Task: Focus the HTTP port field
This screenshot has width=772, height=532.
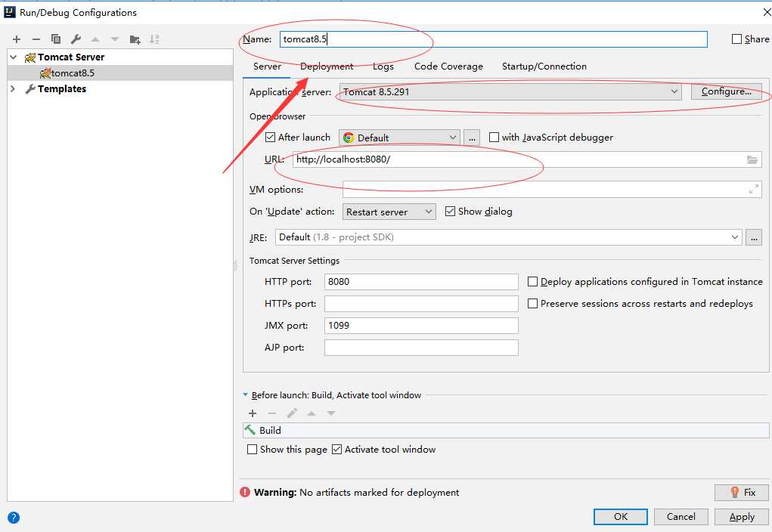Action: pos(421,282)
